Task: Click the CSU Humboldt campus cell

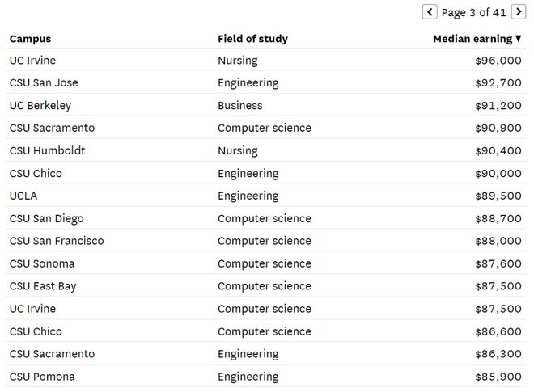Action: click(48, 150)
